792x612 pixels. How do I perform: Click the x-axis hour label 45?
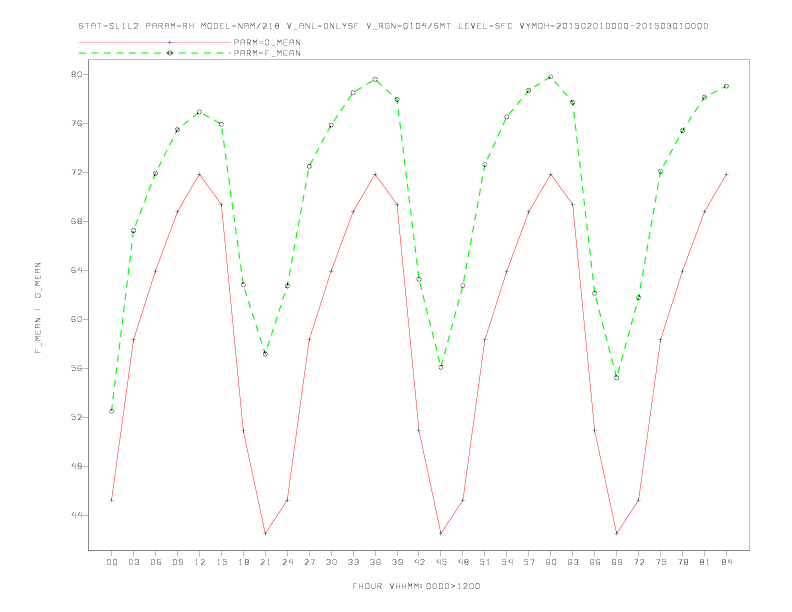click(x=441, y=562)
